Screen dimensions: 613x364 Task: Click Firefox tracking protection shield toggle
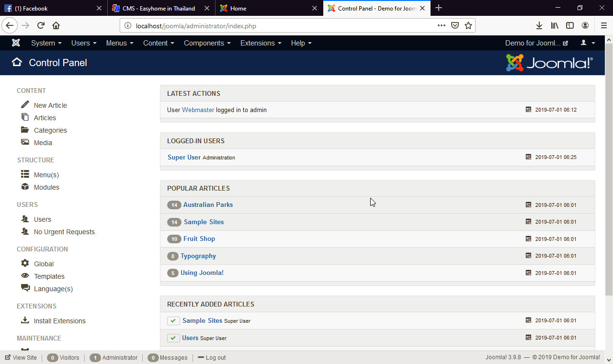click(454, 25)
